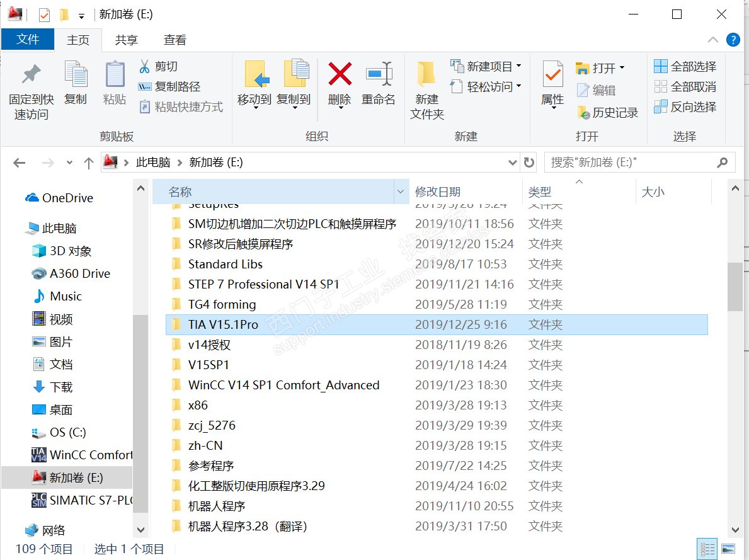Deselect everything with 全部取消
Screen dimensions: 749x560
pyautogui.click(x=685, y=86)
